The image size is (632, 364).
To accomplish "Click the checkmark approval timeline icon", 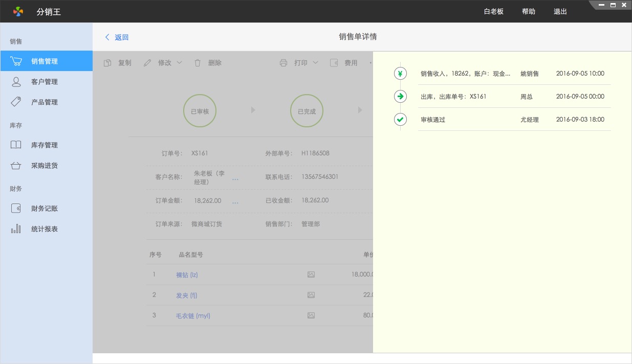I will pos(400,120).
